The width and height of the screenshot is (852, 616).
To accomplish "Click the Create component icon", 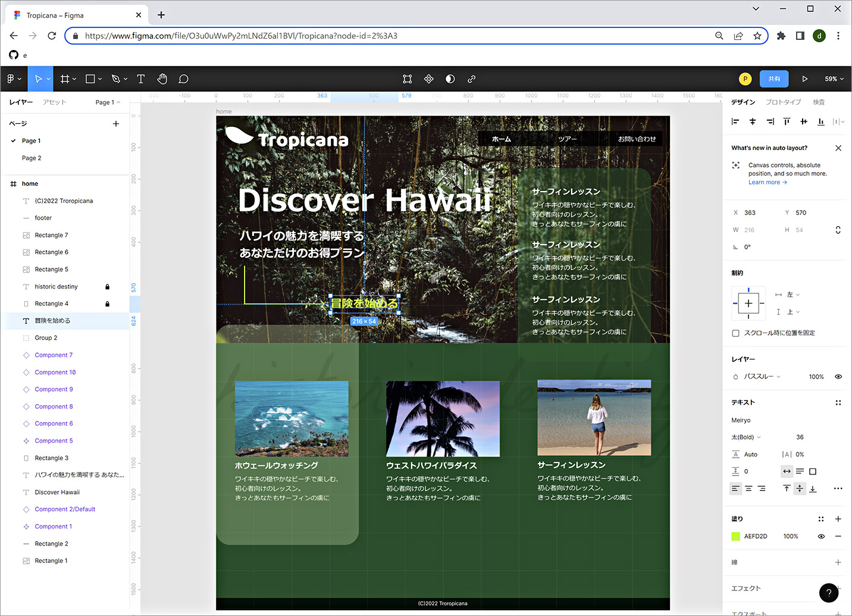I will pos(428,79).
